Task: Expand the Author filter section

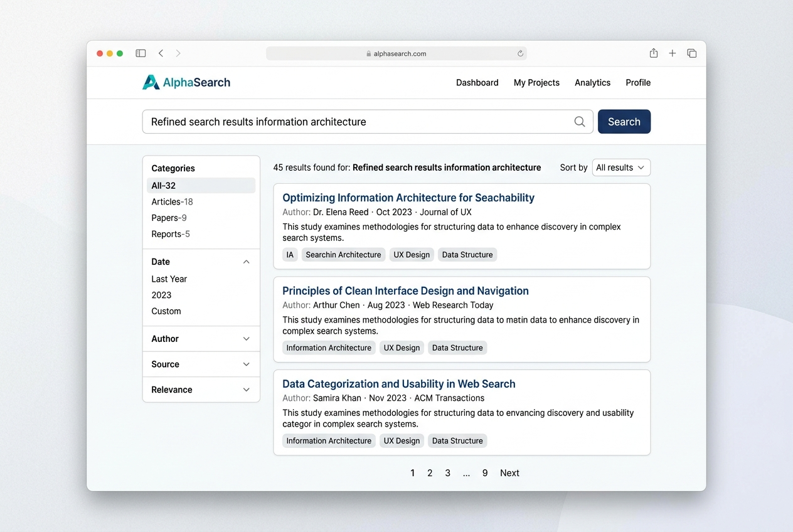Action: [246, 339]
